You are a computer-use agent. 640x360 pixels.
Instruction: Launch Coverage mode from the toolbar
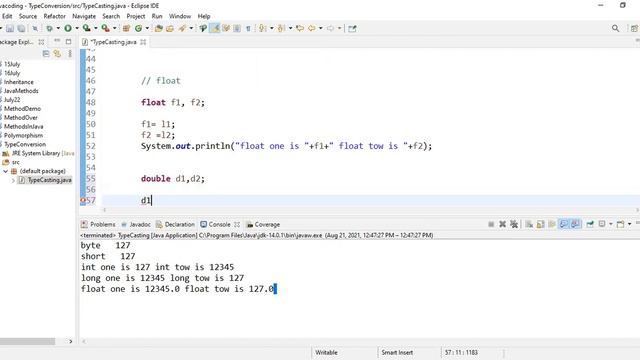click(87, 29)
